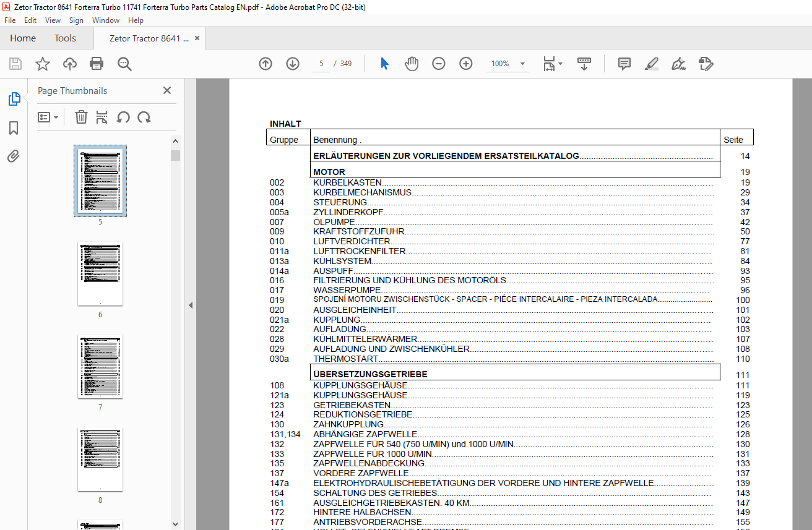Viewport: 812px width, 530px height.
Task: Click the current page number field
Action: click(321, 64)
